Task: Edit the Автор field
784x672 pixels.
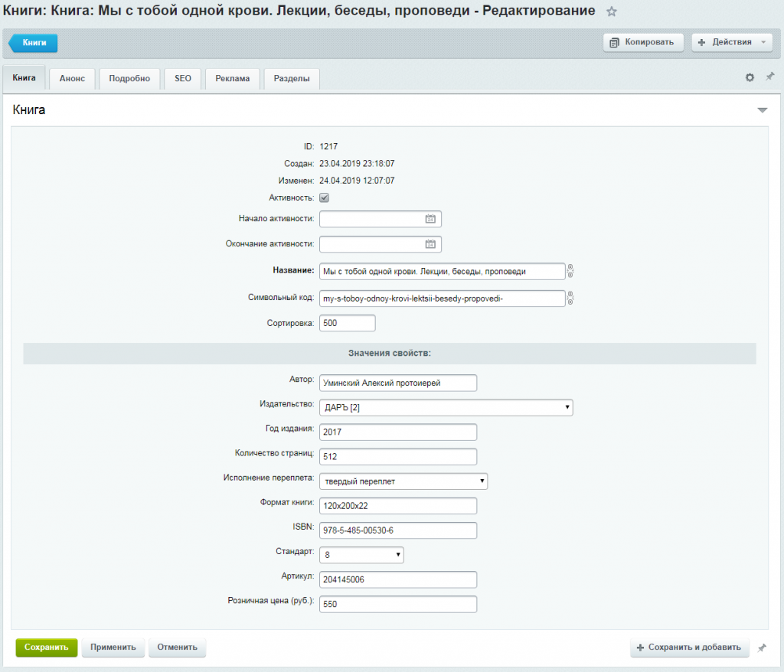Action: [398, 383]
